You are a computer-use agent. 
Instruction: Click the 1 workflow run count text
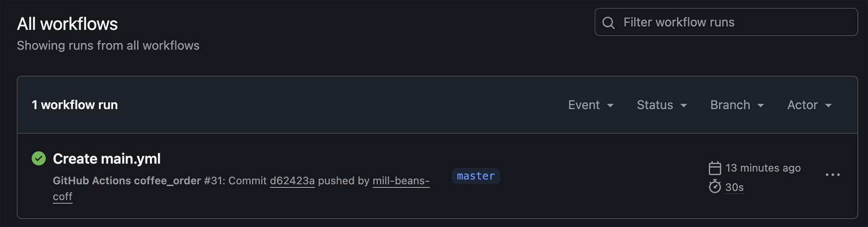point(75,105)
